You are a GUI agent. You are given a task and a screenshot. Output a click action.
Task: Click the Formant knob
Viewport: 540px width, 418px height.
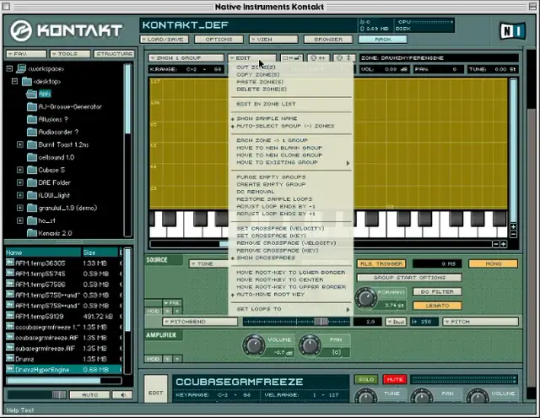tap(366, 297)
